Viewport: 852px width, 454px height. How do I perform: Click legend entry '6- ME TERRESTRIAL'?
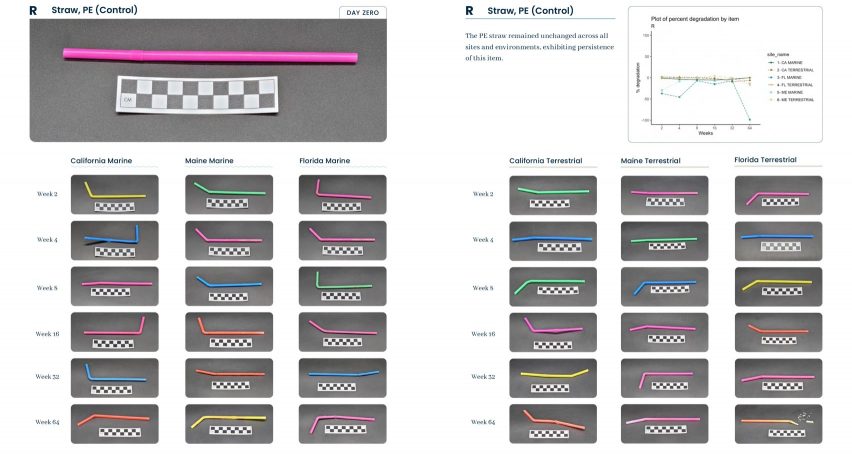click(x=791, y=100)
